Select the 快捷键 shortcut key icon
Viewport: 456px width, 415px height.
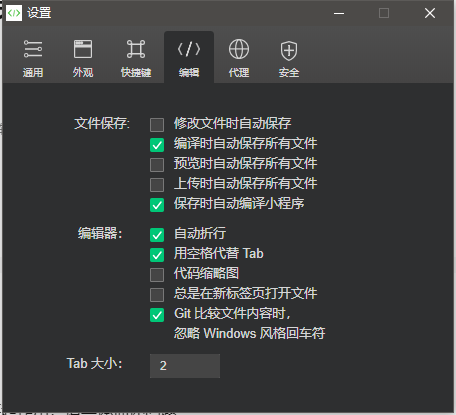tap(136, 49)
